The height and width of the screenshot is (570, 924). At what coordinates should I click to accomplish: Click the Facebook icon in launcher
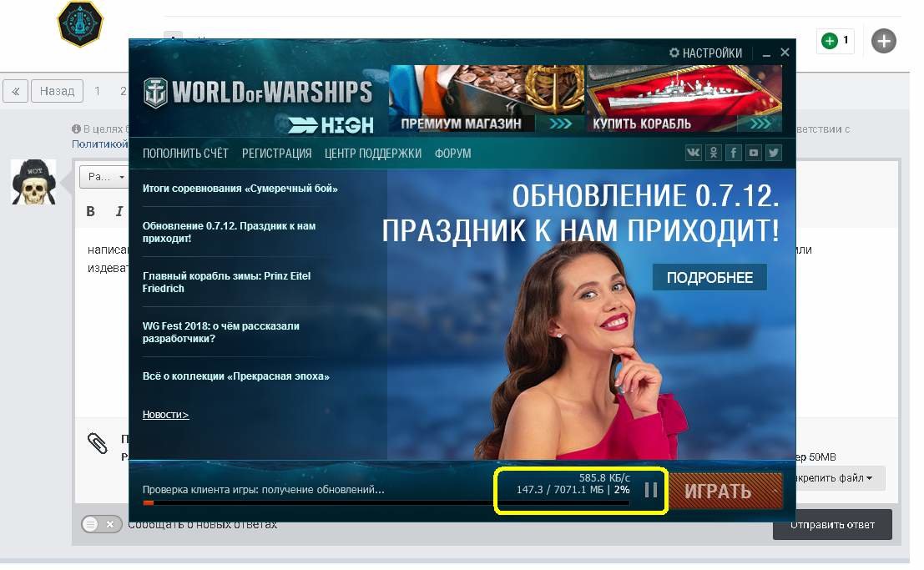[734, 153]
